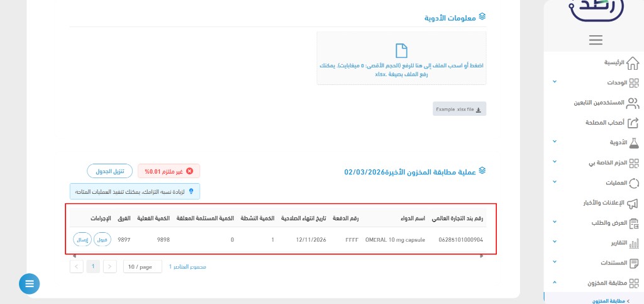Click the عملية مطابقة المخزون الأخيرة heading
This screenshot has height=304, width=644.
[x=410, y=172]
